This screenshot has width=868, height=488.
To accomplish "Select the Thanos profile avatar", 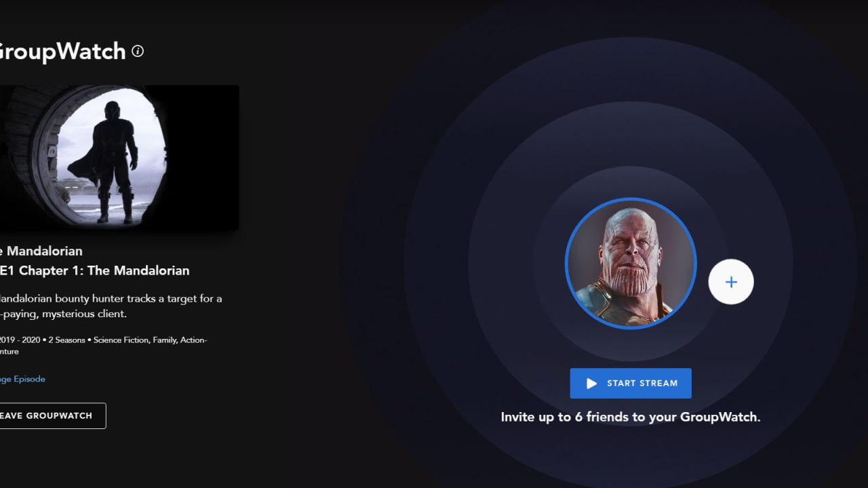I will coord(631,264).
